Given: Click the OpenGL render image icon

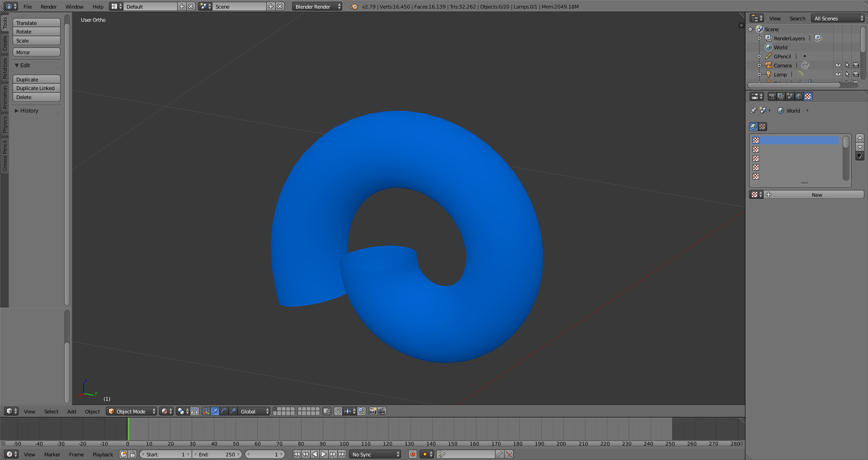Looking at the screenshot, I should click(x=373, y=411).
